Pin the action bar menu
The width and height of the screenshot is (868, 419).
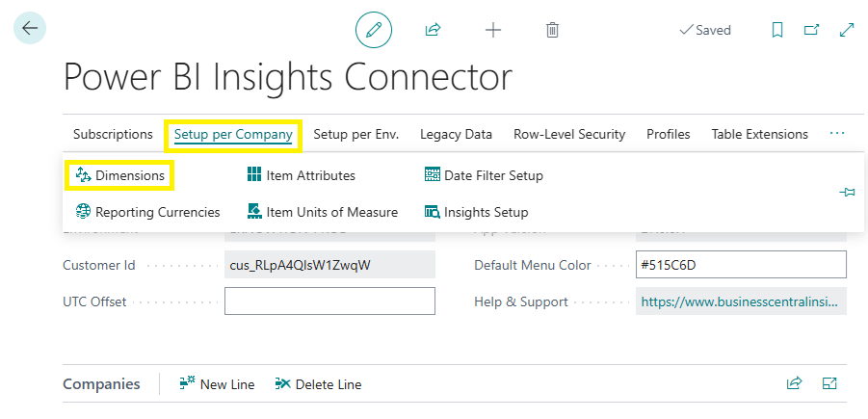[x=847, y=193]
